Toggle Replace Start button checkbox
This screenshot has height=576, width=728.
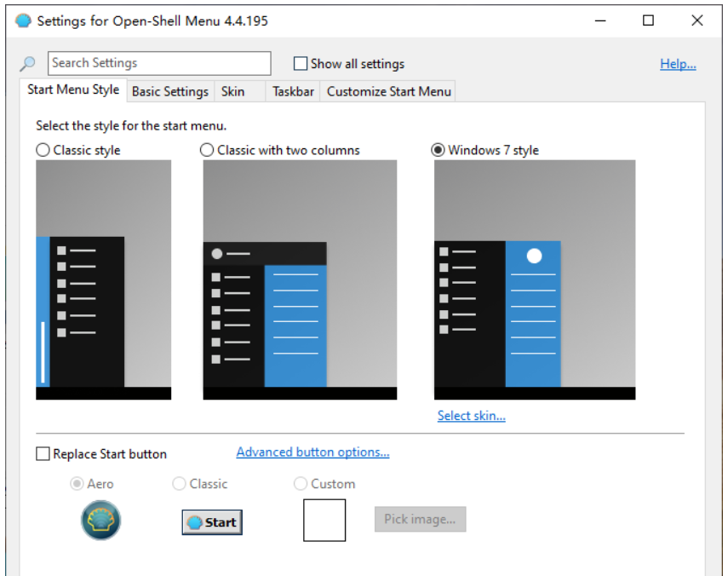click(x=43, y=454)
